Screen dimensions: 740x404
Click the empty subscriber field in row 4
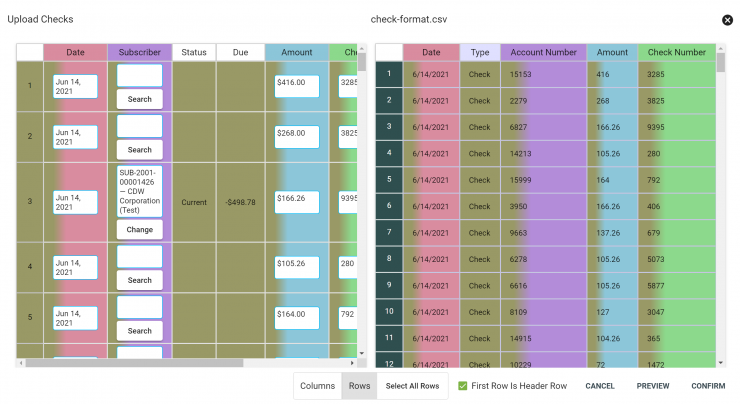(140, 256)
